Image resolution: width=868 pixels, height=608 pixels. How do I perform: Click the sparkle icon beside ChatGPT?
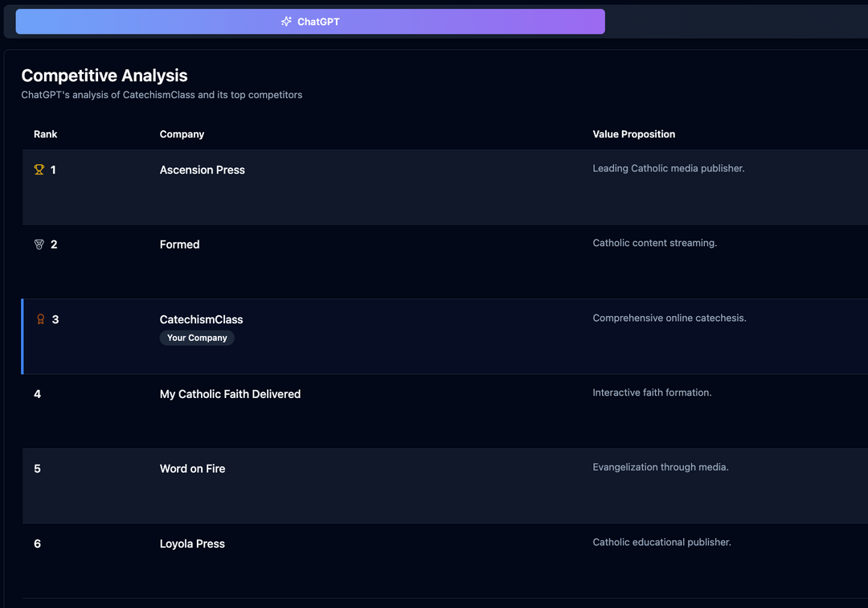[286, 22]
